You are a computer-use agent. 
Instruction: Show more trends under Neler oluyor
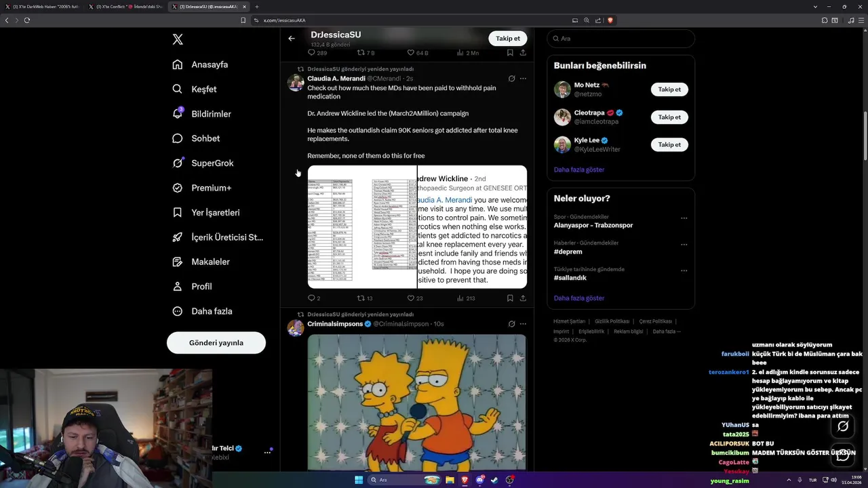tap(578, 298)
